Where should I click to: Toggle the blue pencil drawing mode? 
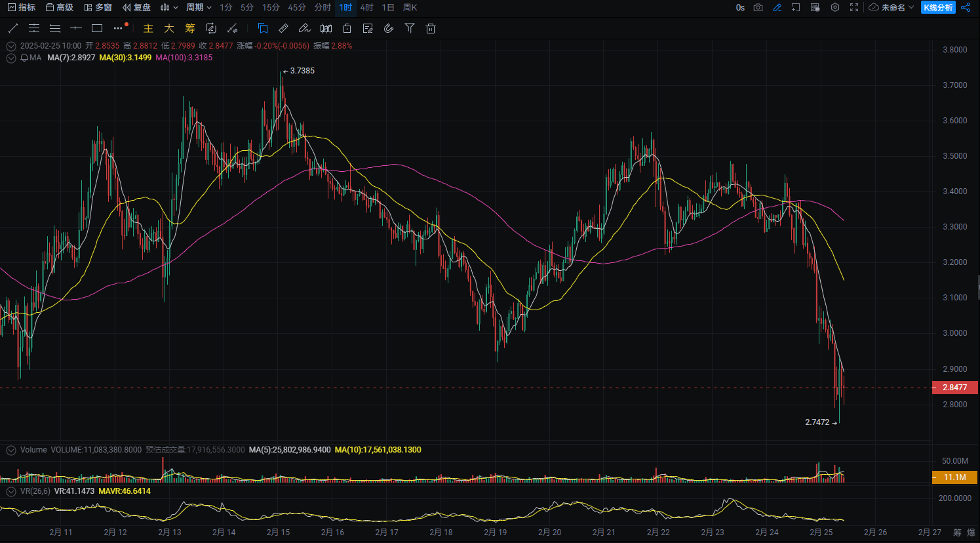pos(777,7)
